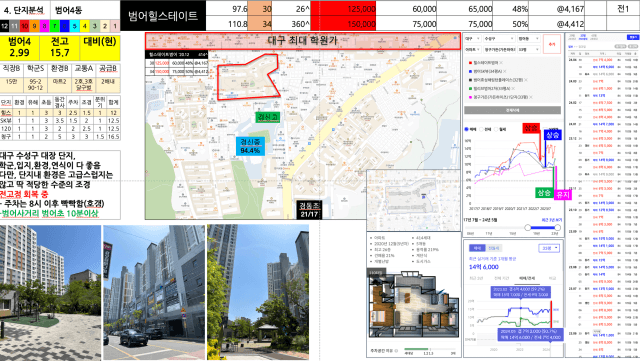Remove the blue legend entry with X

504,71
